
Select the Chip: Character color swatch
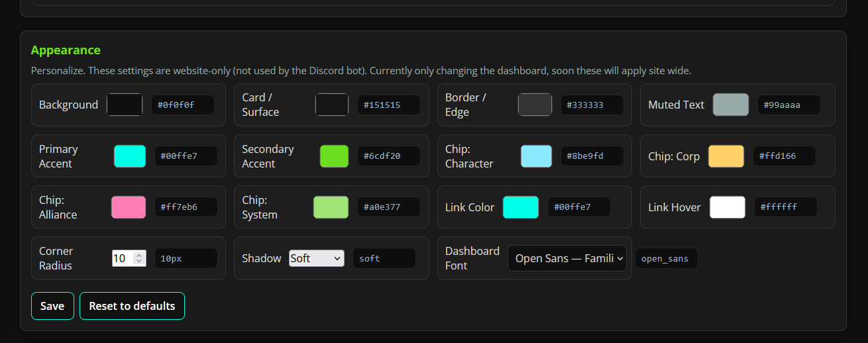[x=536, y=156]
